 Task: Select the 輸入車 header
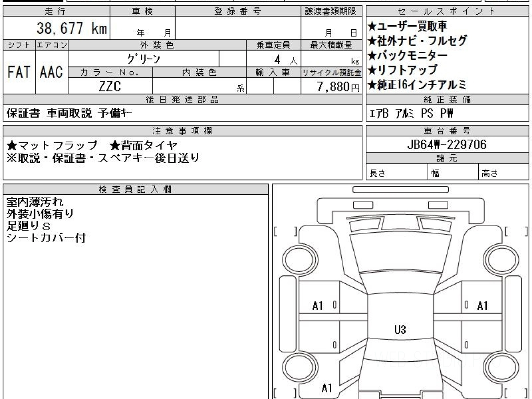coord(274,72)
